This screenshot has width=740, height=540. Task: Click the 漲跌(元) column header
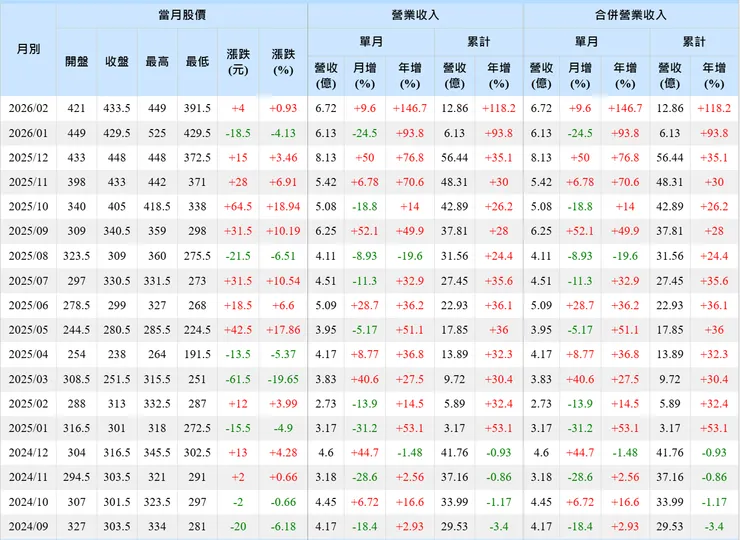click(238, 62)
